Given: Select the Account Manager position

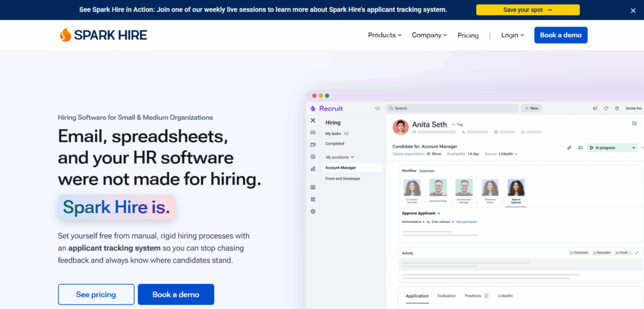Looking at the screenshot, I should click(x=352, y=168).
